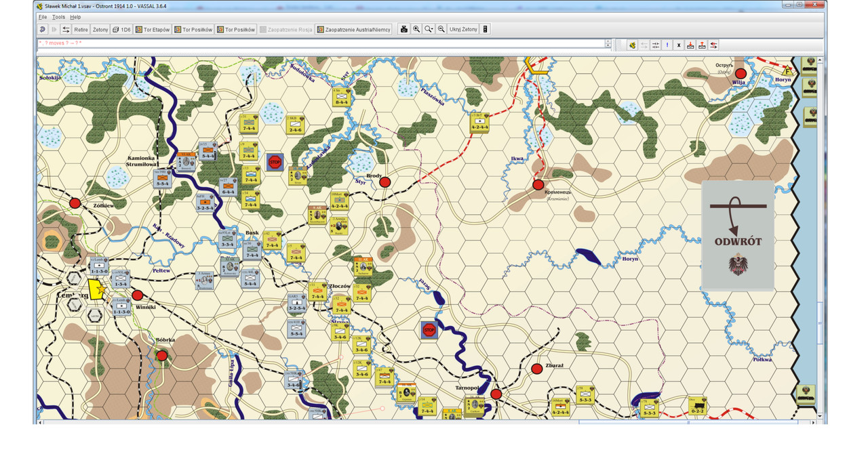Screen dimensions: 868x475
Task: Click the overview map icon after Ukryj Żetony
Action: tap(485, 29)
